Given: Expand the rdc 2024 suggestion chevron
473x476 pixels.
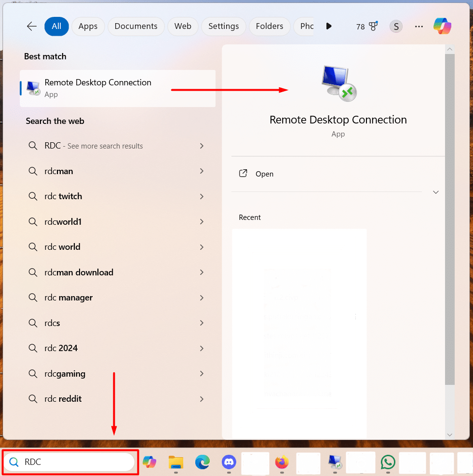Looking at the screenshot, I should (202, 348).
